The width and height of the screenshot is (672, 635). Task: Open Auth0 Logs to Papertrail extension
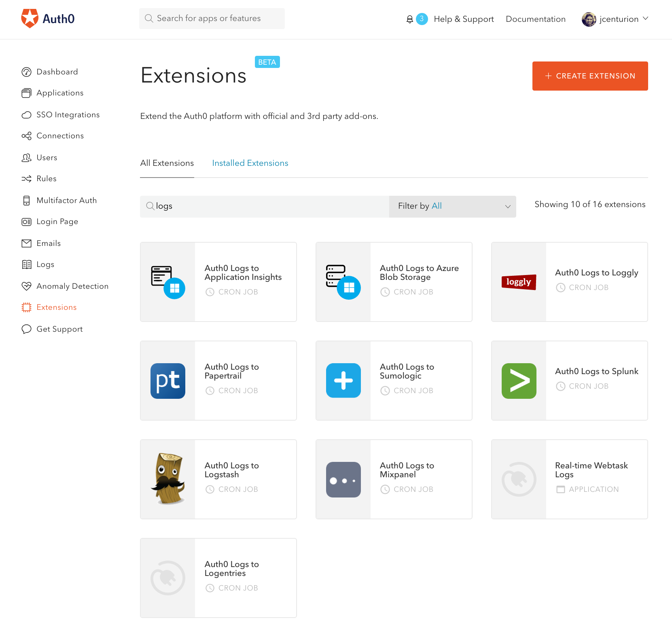tap(218, 381)
